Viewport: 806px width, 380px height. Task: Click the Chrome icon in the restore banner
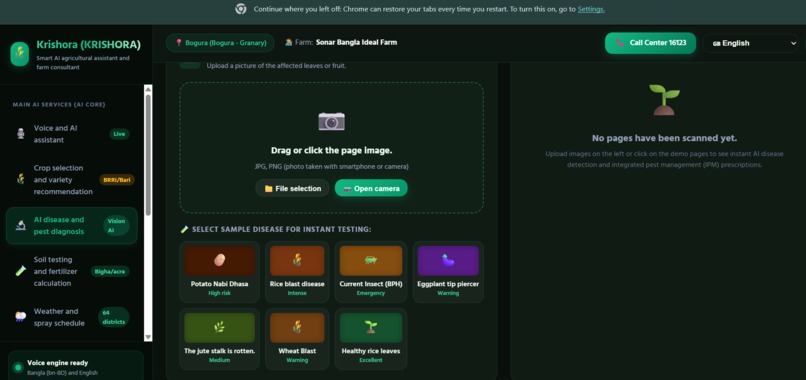[x=241, y=9]
